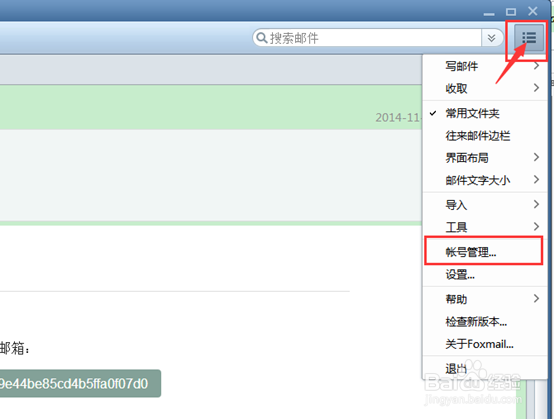The image size is (554, 419).
Task: Enable 往来邮件边栏 sidebar option
Action: [x=485, y=136]
